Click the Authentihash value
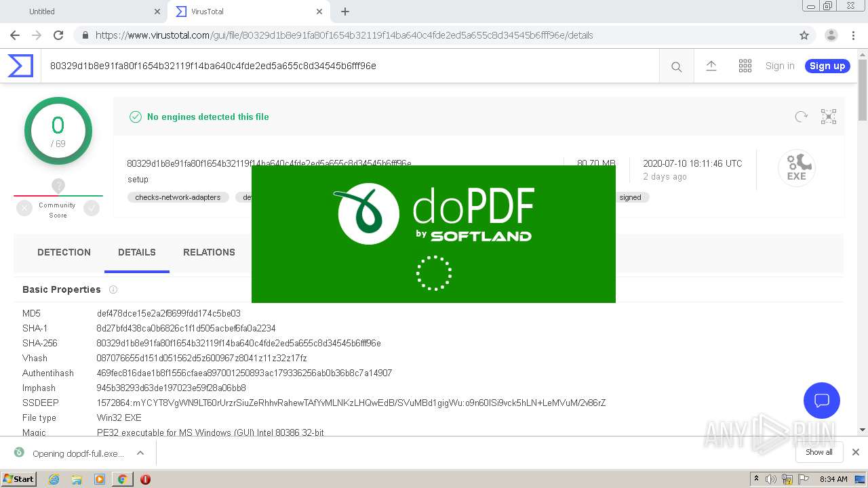 point(244,373)
